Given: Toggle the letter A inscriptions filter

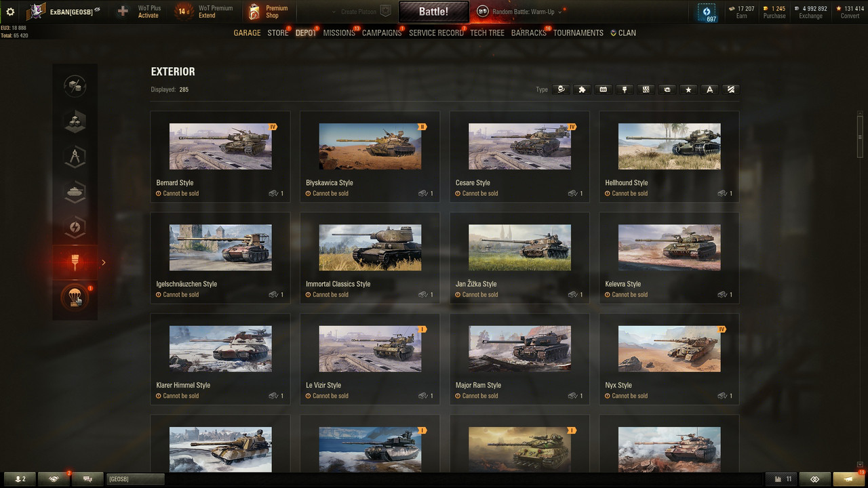Looking at the screenshot, I should tap(710, 89).
